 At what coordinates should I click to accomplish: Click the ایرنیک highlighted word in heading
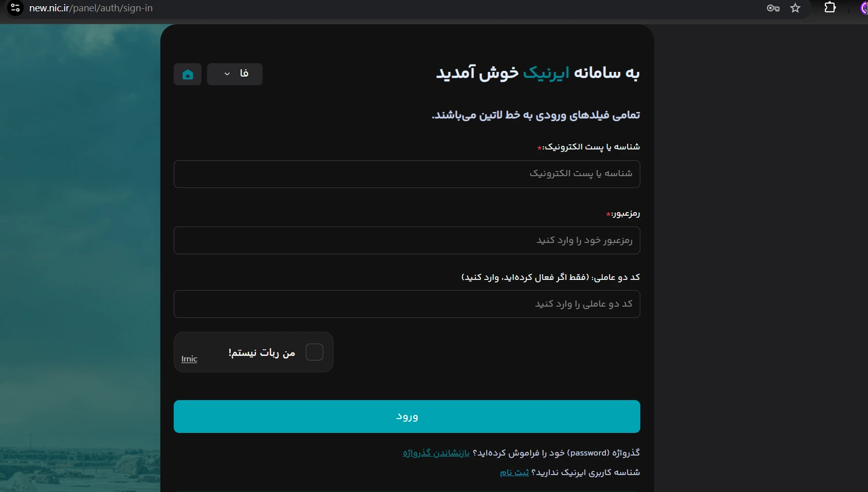click(546, 73)
